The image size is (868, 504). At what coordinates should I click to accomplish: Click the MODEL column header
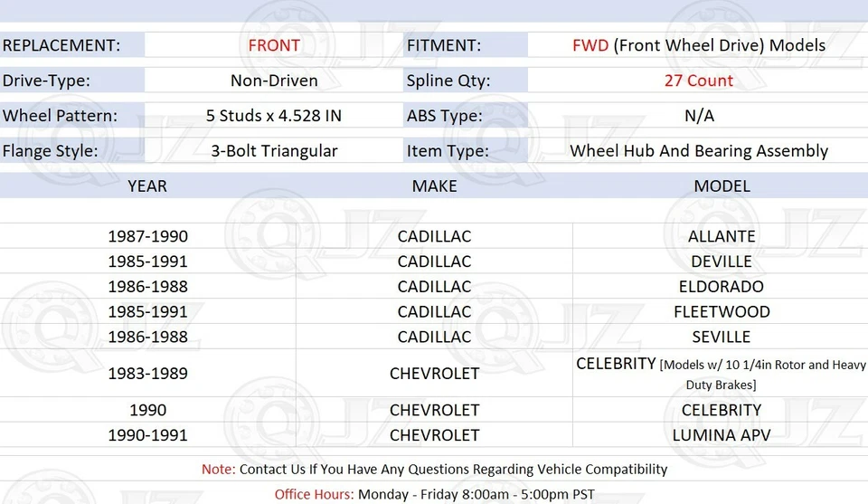coord(722,186)
